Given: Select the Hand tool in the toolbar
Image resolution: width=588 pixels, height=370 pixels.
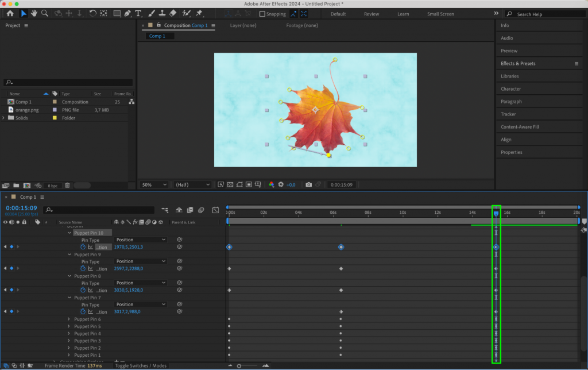Looking at the screenshot, I should 34,14.
